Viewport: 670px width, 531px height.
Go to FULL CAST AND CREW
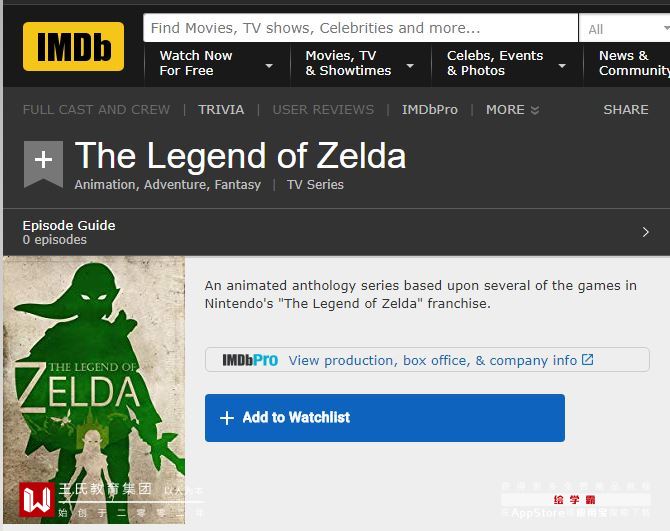[x=96, y=109]
